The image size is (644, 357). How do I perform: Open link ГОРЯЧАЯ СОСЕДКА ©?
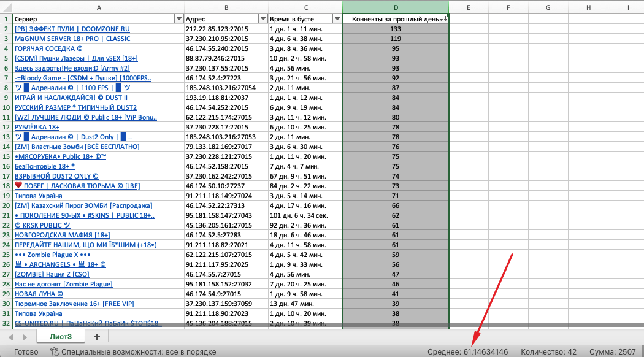(x=48, y=48)
